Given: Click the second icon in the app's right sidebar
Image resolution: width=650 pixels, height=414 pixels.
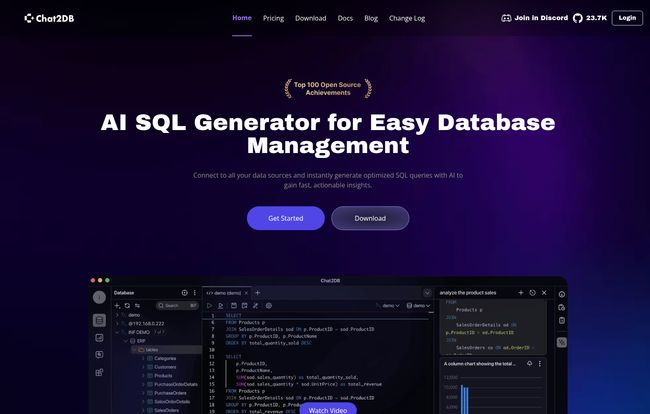Looking at the screenshot, I should click(x=562, y=307).
